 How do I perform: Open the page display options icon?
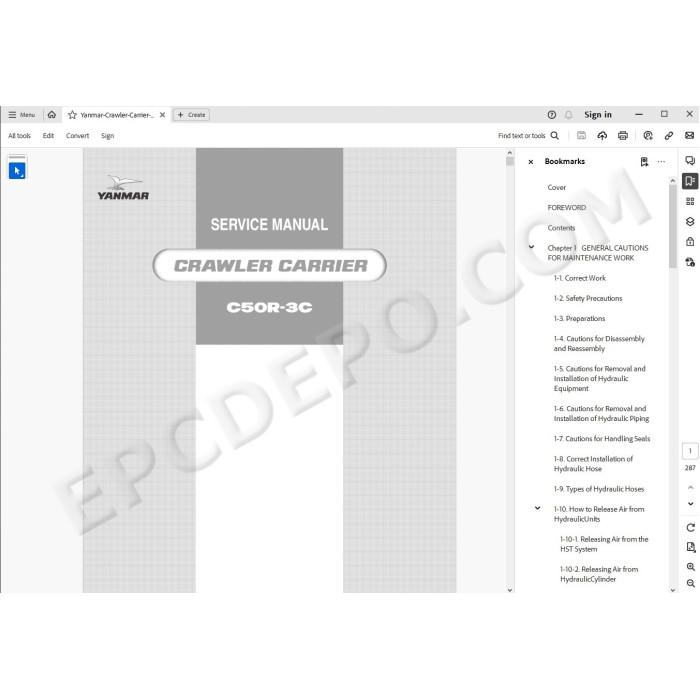(691, 547)
